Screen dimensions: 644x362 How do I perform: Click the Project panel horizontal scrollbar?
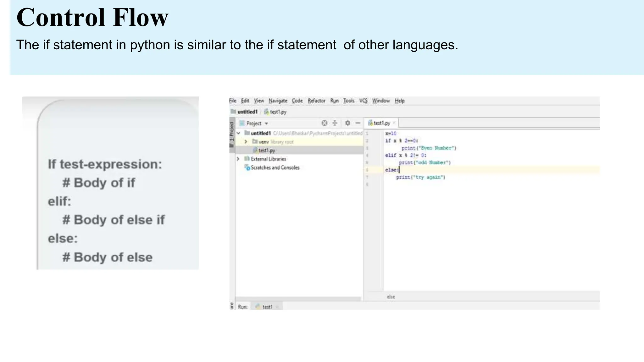click(298, 299)
